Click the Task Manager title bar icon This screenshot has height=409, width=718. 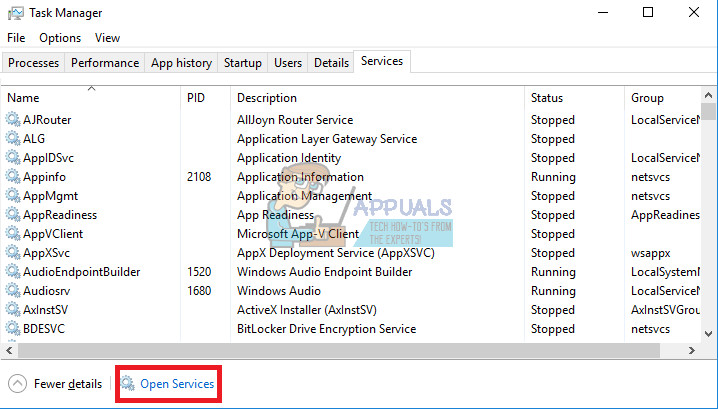(16, 13)
